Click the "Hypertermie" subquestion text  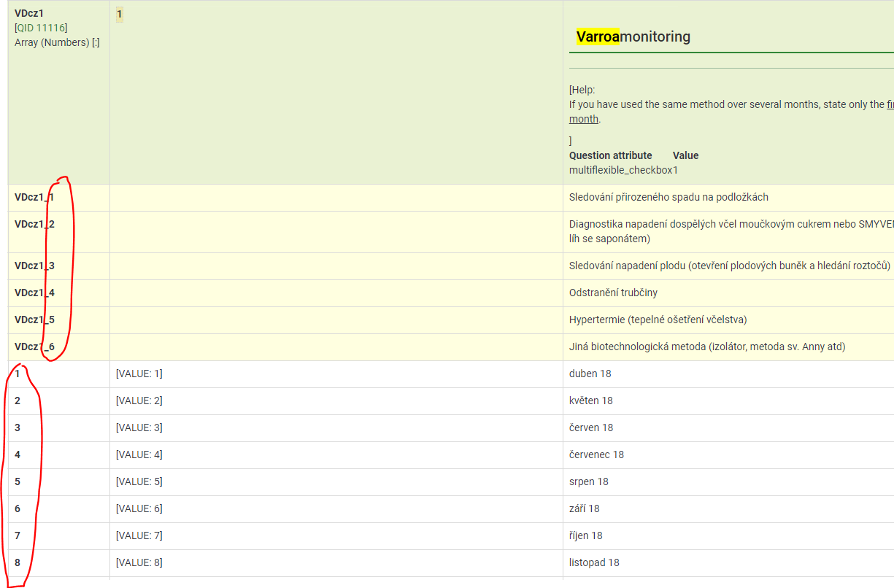click(x=658, y=320)
